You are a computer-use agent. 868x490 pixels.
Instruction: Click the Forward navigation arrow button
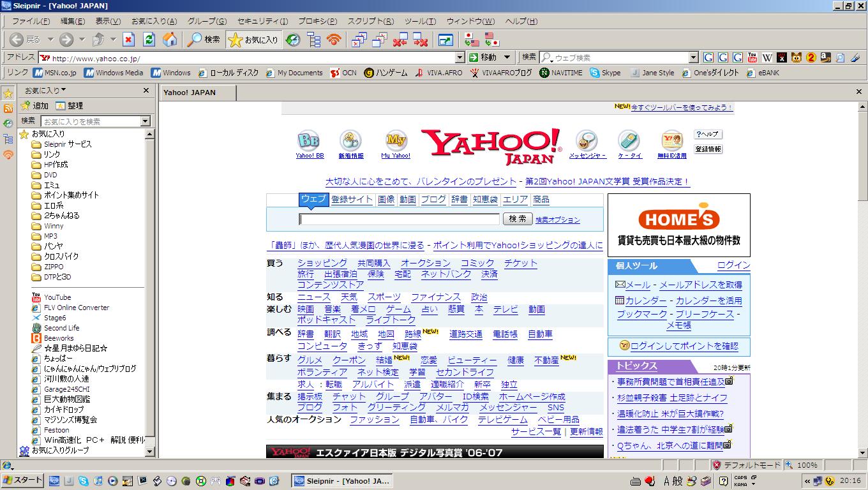(66, 40)
